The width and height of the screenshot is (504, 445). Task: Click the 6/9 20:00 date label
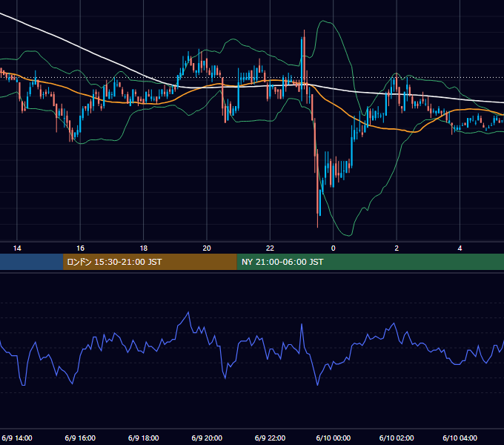[207, 438]
